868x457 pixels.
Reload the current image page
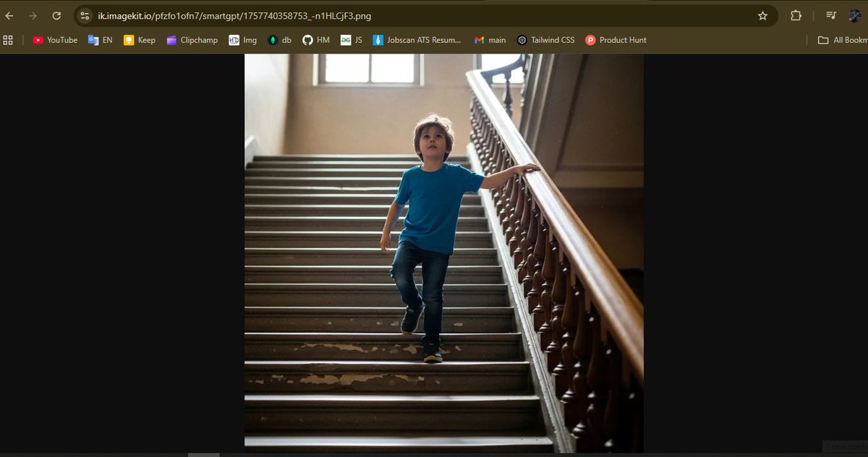(x=56, y=15)
